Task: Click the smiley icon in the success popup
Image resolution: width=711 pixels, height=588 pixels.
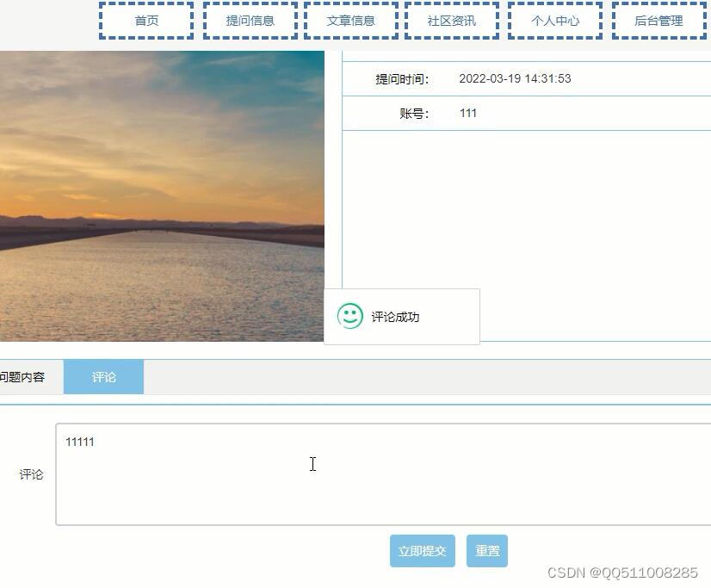Action: [348, 317]
